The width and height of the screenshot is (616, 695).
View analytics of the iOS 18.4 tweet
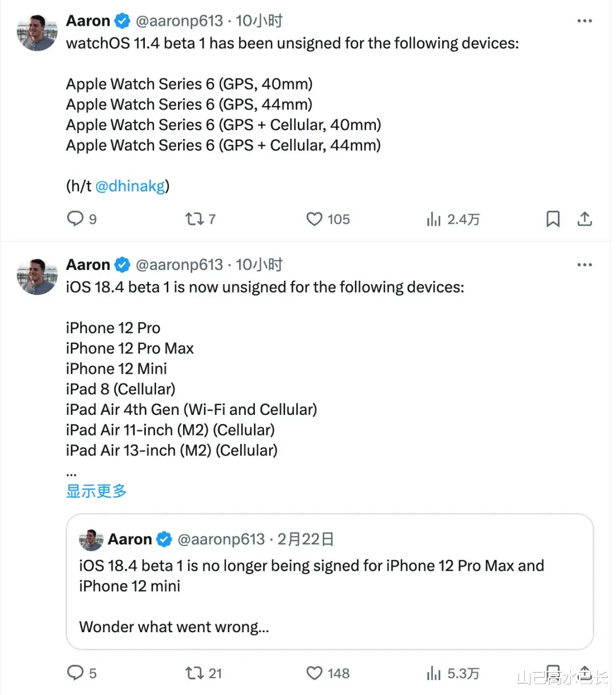point(434,673)
